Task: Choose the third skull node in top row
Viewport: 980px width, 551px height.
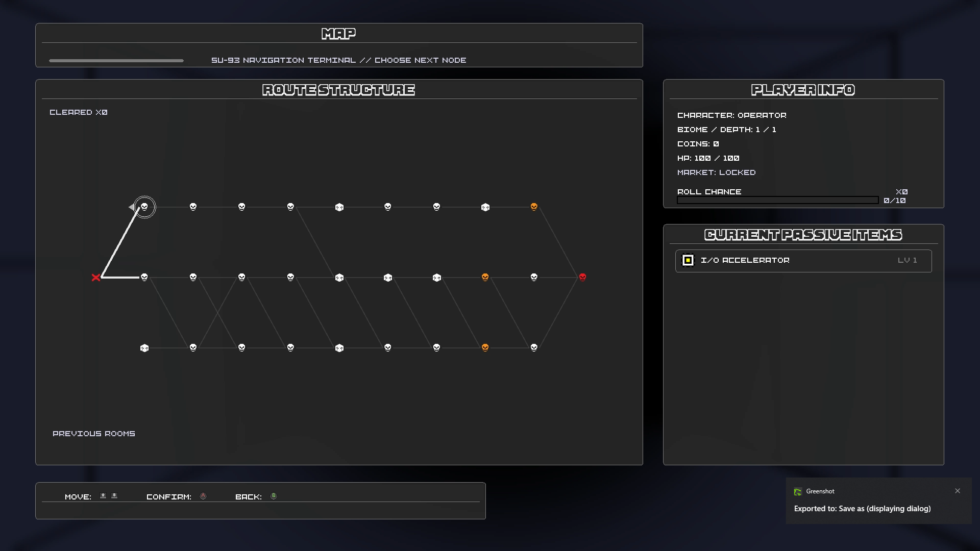Action: coord(242,207)
